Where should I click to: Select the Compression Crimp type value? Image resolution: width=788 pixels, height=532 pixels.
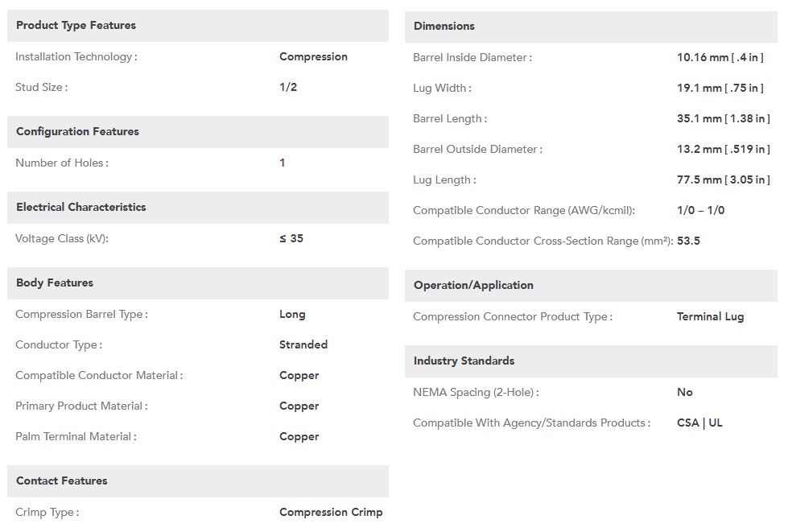pos(331,513)
